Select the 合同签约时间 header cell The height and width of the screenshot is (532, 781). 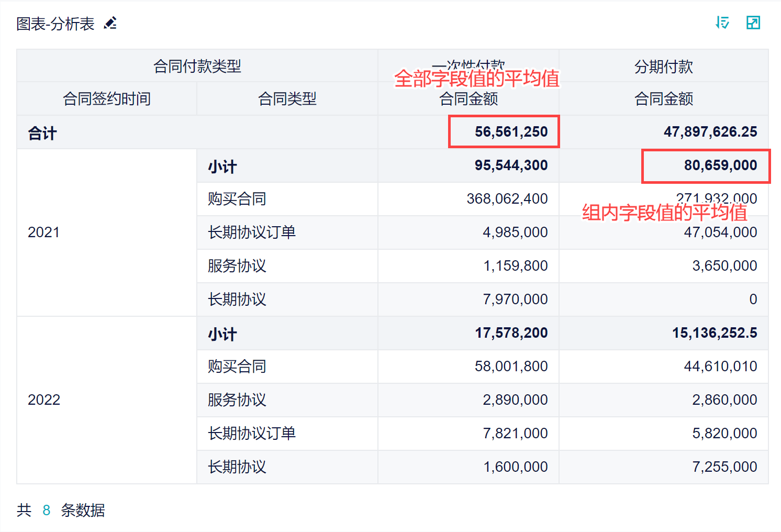(107, 98)
